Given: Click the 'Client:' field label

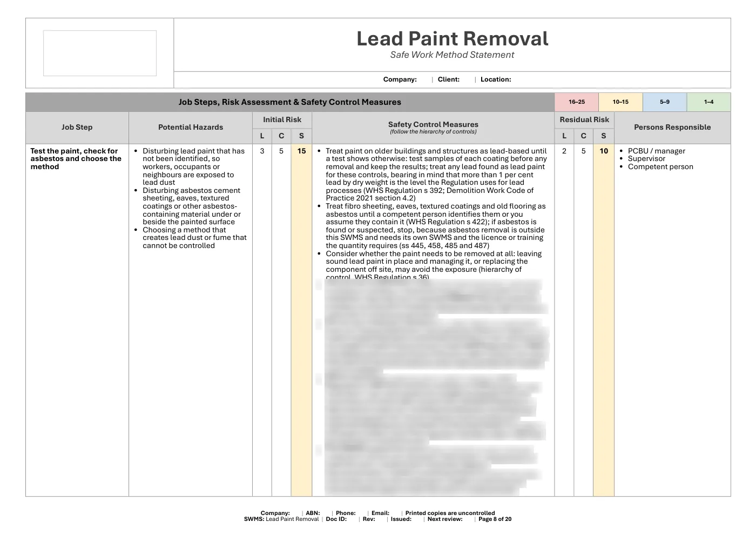Looking at the screenshot, I should click(x=449, y=79).
